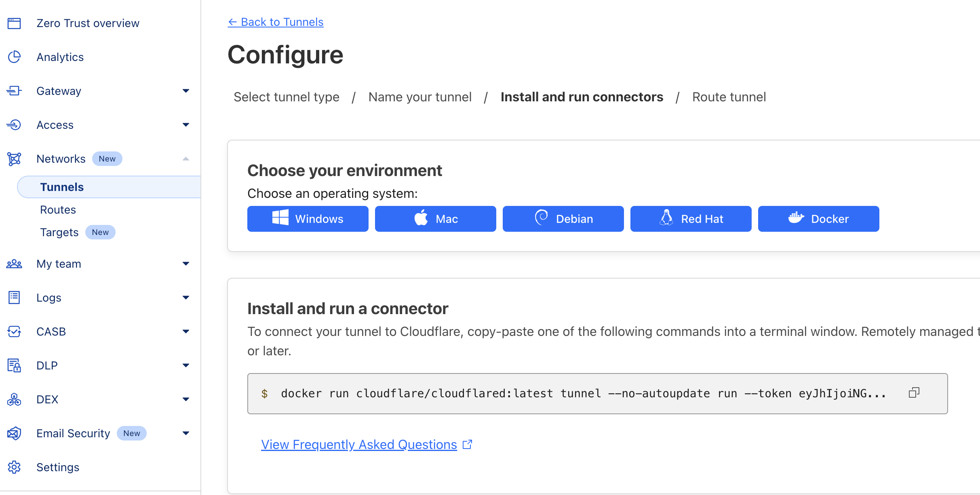Select Windows as the operating system
Image resolution: width=980 pixels, height=495 pixels.
(x=308, y=218)
